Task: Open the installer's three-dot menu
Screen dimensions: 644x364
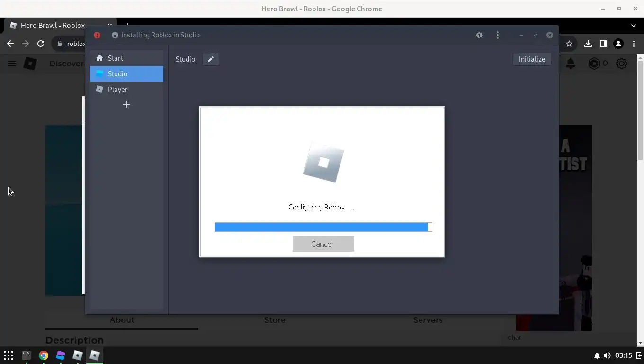Action: 497,35
